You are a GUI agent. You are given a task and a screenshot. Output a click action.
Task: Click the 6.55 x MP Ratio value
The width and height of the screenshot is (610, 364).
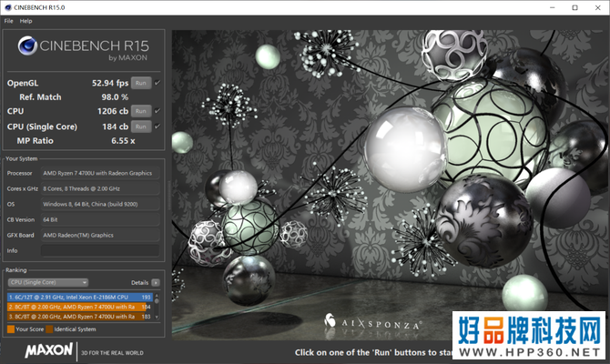pyautogui.click(x=123, y=141)
